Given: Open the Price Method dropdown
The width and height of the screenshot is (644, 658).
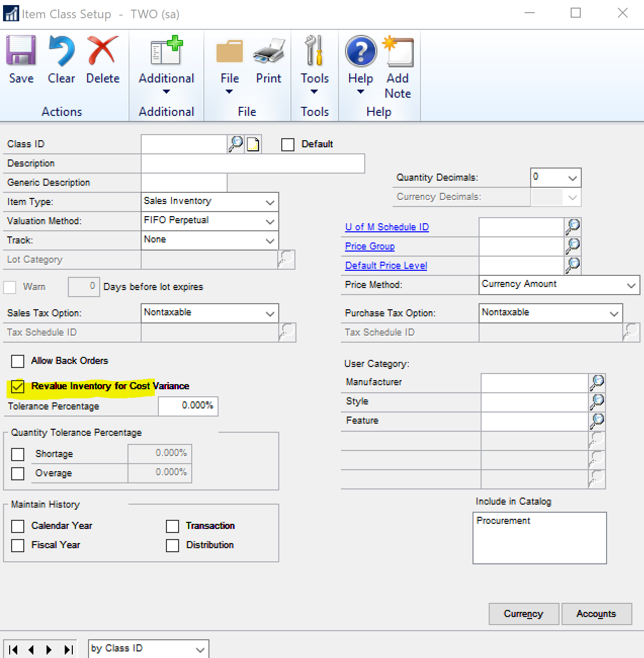Looking at the screenshot, I should (x=560, y=285).
